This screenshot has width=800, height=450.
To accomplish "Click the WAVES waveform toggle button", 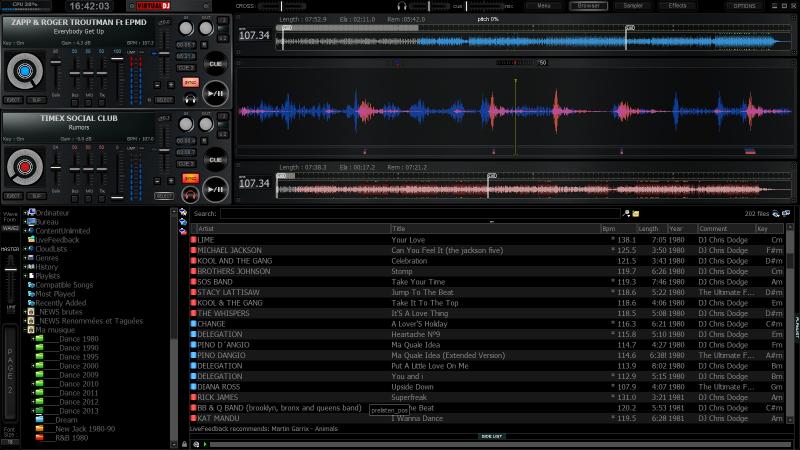I will (x=10, y=229).
